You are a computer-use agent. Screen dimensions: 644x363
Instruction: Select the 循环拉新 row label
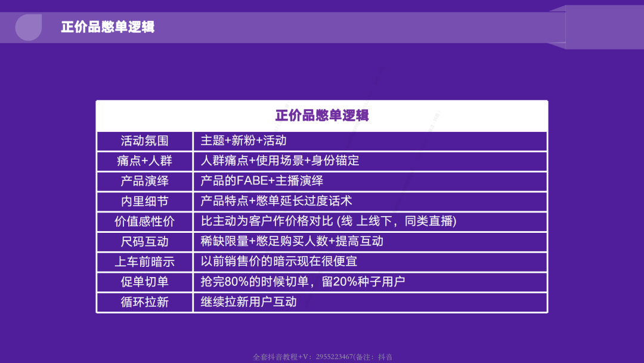click(x=144, y=302)
